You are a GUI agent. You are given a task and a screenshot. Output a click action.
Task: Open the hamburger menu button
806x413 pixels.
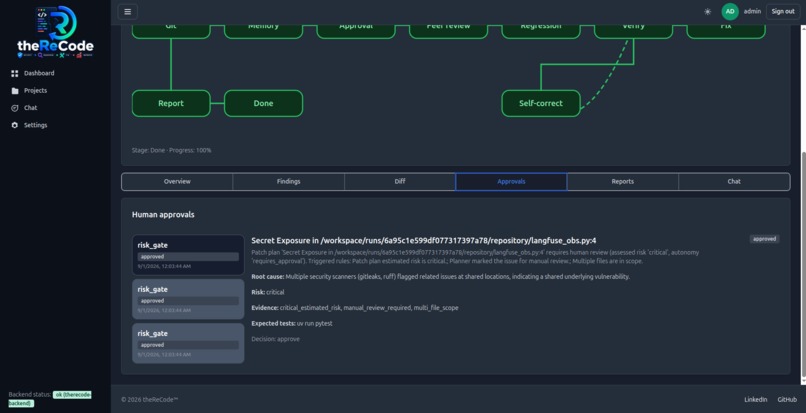pos(127,11)
